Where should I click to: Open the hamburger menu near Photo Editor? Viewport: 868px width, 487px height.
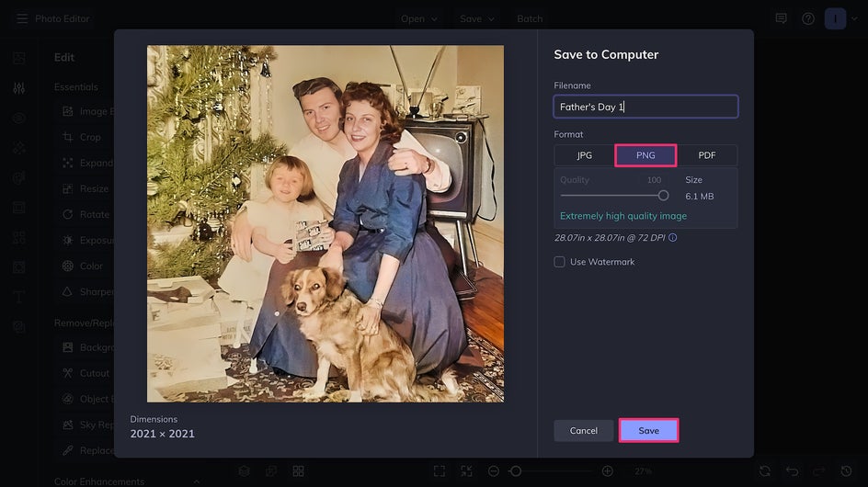tap(22, 18)
